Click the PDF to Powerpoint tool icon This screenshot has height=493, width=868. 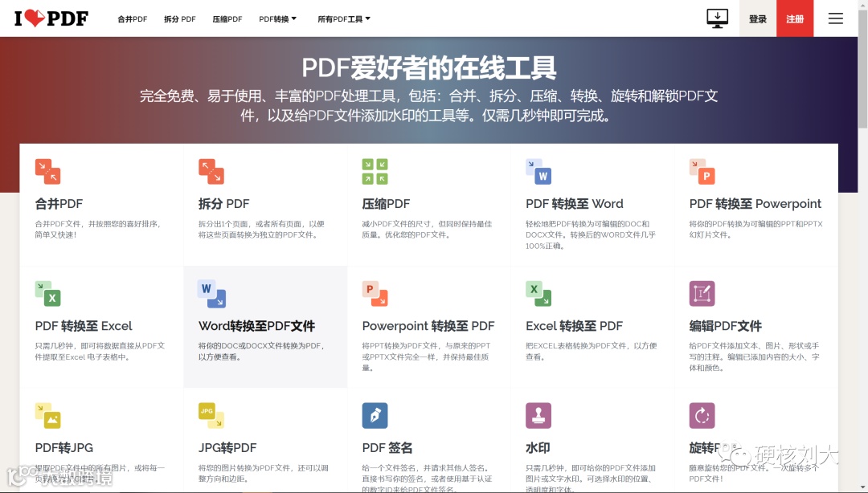point(702,171)
